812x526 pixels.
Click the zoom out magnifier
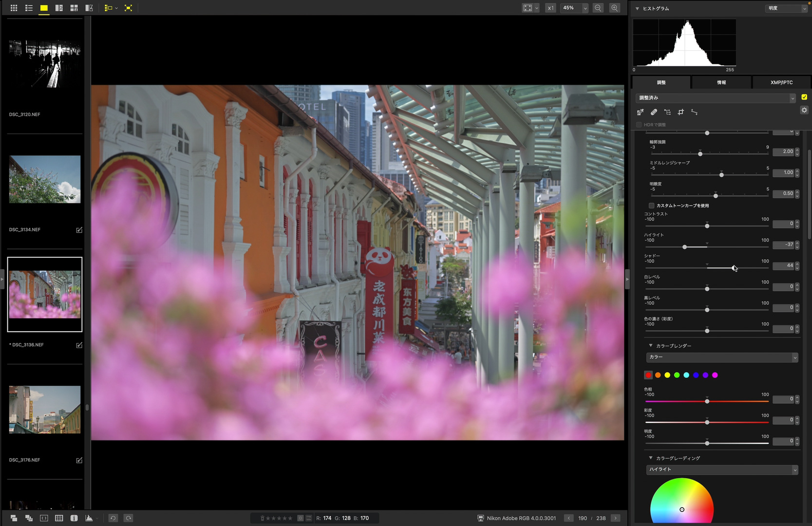(598, 8)
